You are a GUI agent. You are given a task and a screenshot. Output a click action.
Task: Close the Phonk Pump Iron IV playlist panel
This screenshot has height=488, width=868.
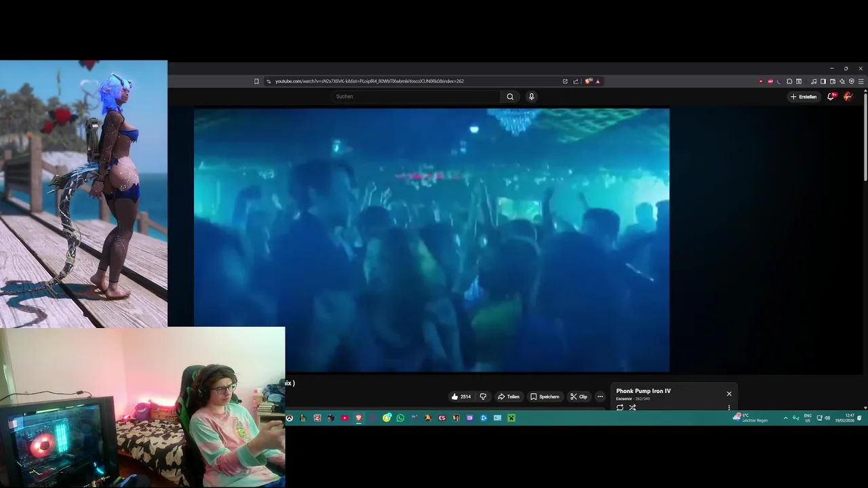(x=729, y=394)
